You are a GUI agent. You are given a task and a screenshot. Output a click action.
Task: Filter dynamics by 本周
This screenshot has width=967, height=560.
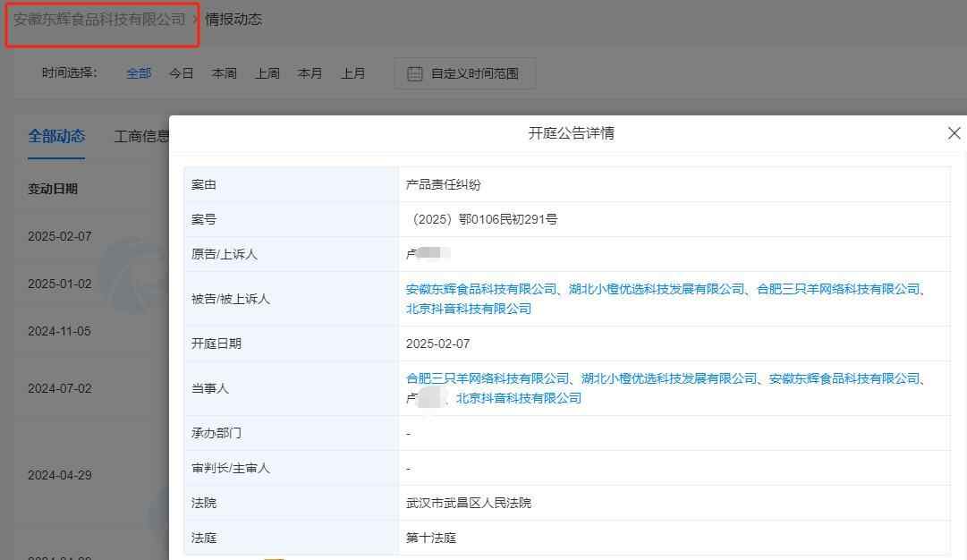[x=224, y=73]
